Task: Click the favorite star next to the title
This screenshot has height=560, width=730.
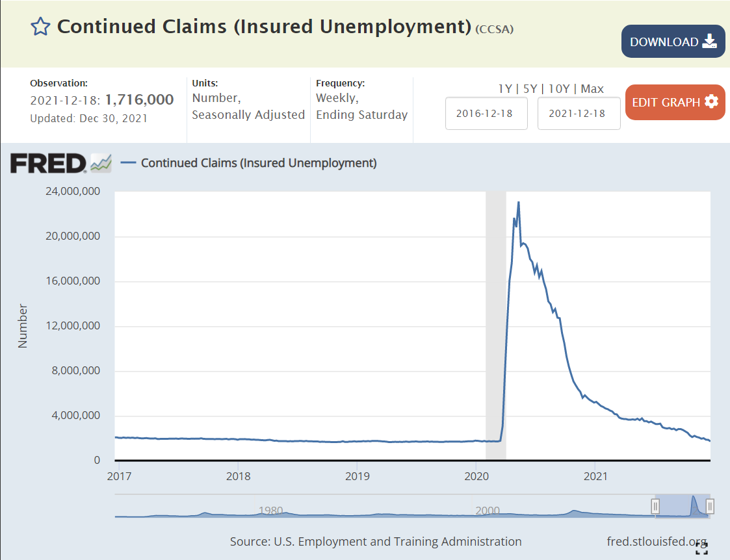Action: click(x=40, y=27)
